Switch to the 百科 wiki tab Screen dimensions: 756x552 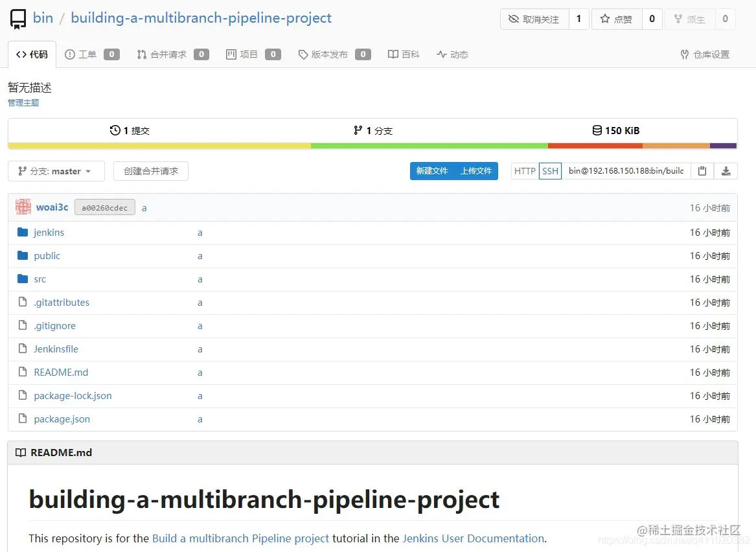coord(404,54)
